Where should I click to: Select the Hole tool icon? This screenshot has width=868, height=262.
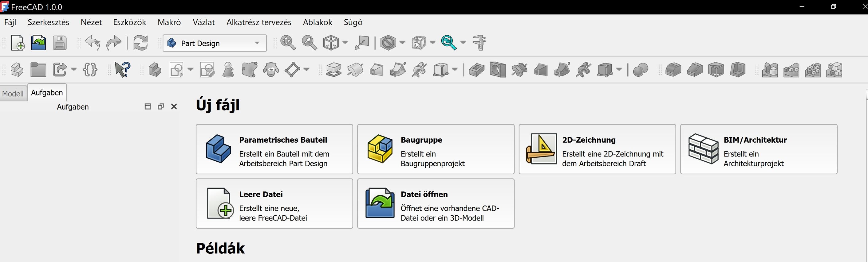[498, 70]
